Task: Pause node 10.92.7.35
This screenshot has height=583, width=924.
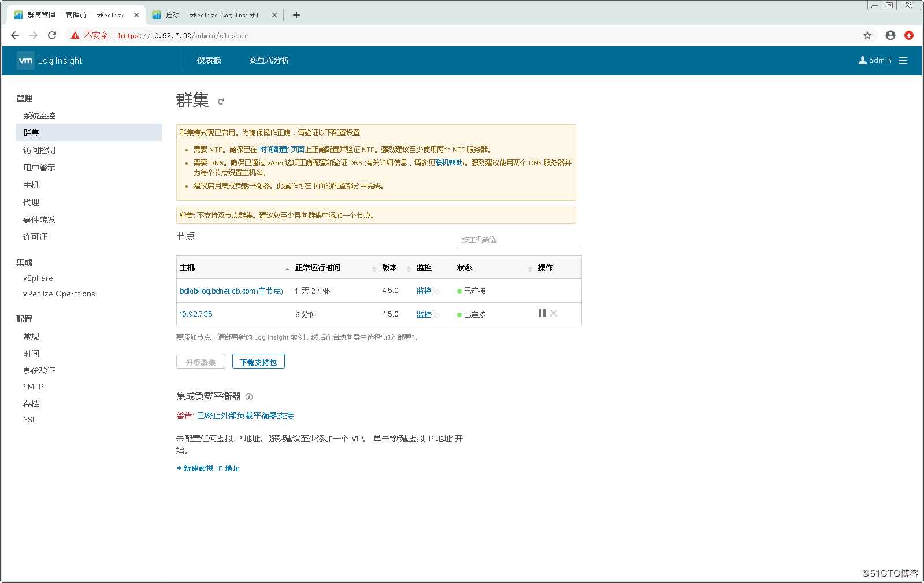Action: click(542, 313)
